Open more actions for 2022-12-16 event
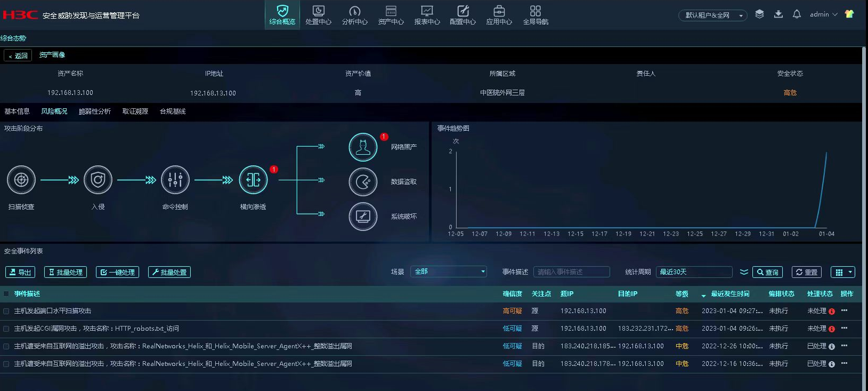Screen dimensions: 868x391 pyautogui.click(x=844, y=363)
